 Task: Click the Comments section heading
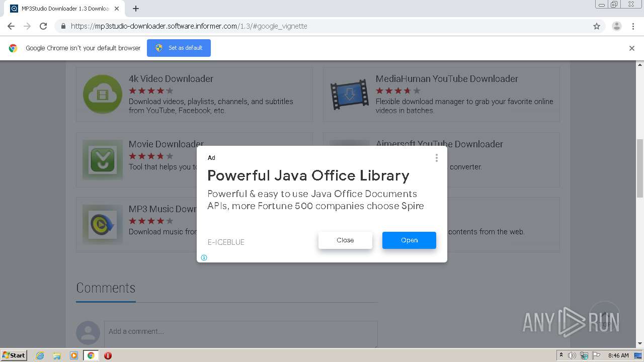click(x=106, y=288)
